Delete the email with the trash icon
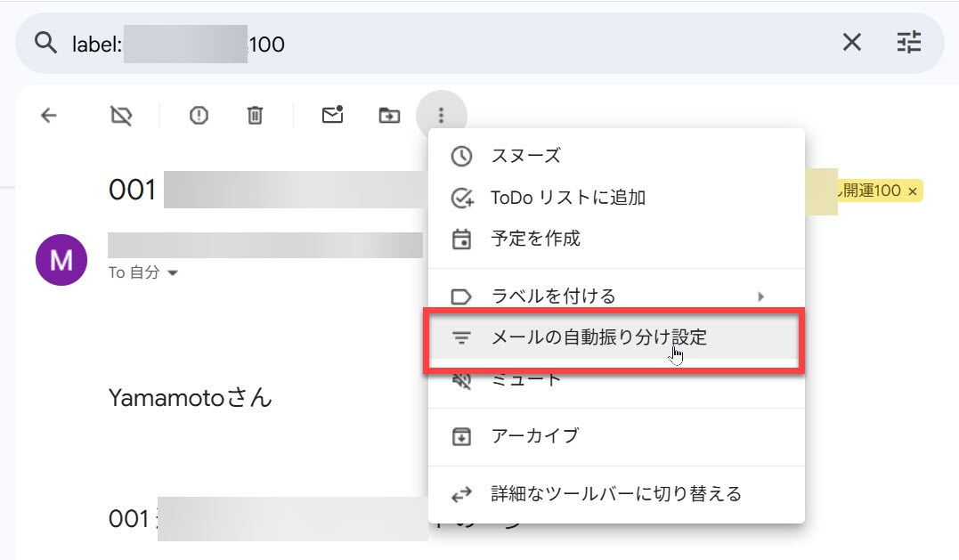 (x=255, y=115)
